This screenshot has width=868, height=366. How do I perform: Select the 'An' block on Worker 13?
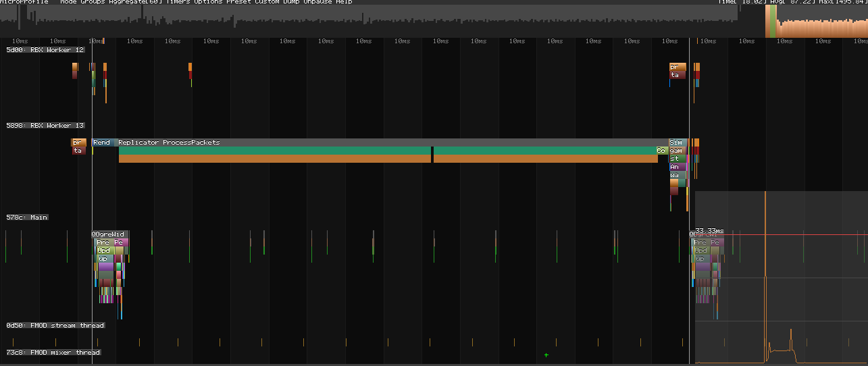[x=678, y=167]
